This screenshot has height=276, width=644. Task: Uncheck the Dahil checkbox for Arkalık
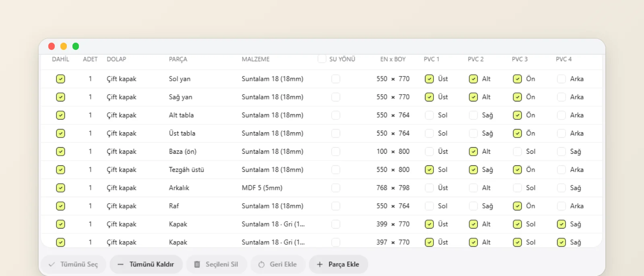pos(60,188)
